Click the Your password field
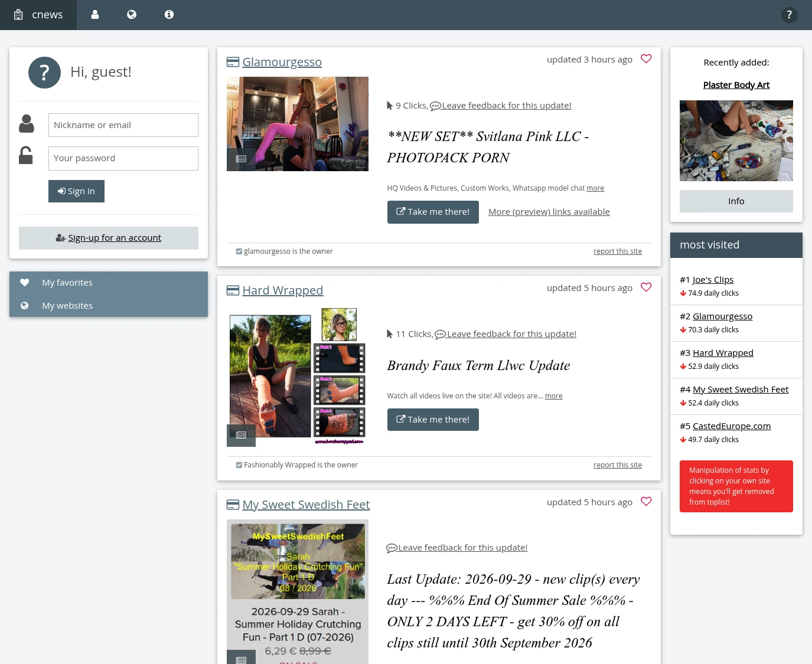 point(123,158)
